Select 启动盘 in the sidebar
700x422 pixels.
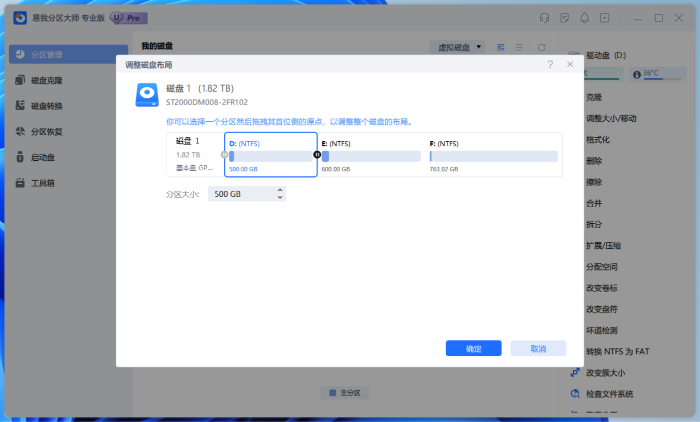pos(21,158)
